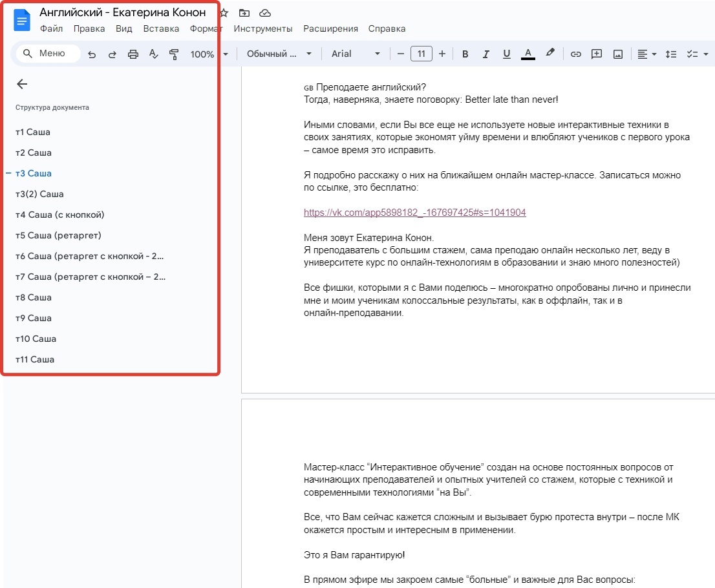The width and height of the screenshot is (715, 588).
Task: Open the vk.com registration link
Action: [415, 212]
